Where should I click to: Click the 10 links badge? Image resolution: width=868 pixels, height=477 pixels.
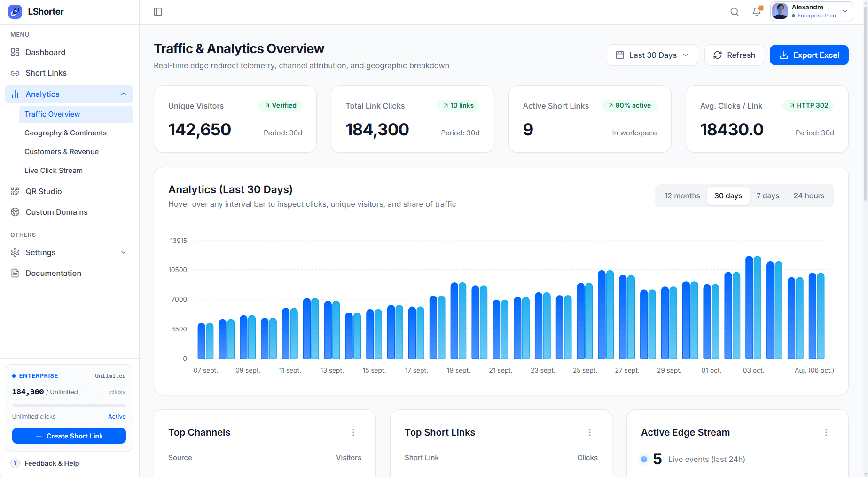[458, 105]
